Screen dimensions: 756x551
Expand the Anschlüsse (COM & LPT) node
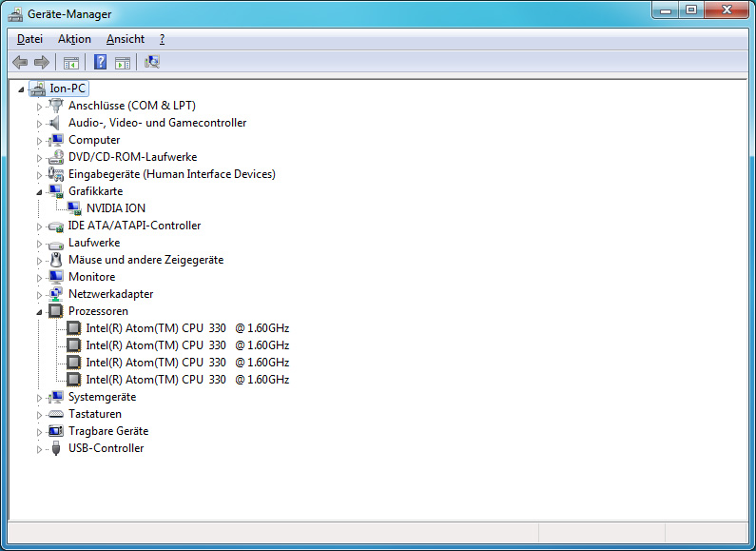click(x=40, y=107)
